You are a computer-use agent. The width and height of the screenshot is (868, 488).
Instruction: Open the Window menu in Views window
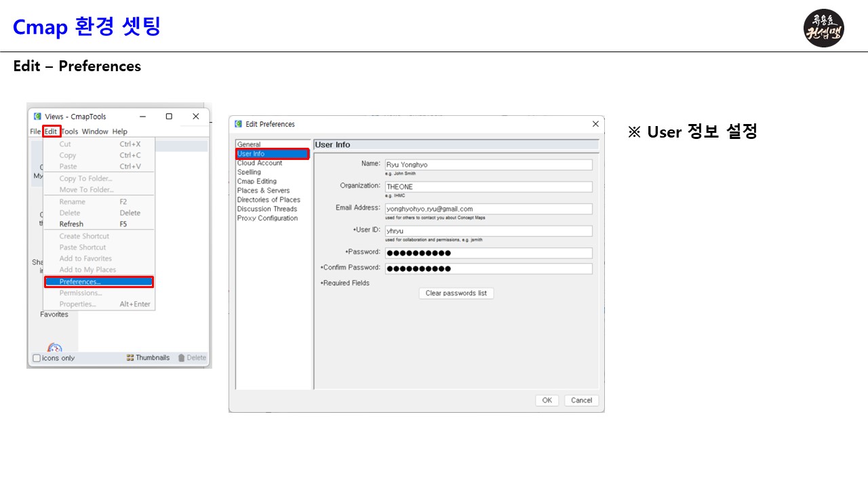coord(95,131)
